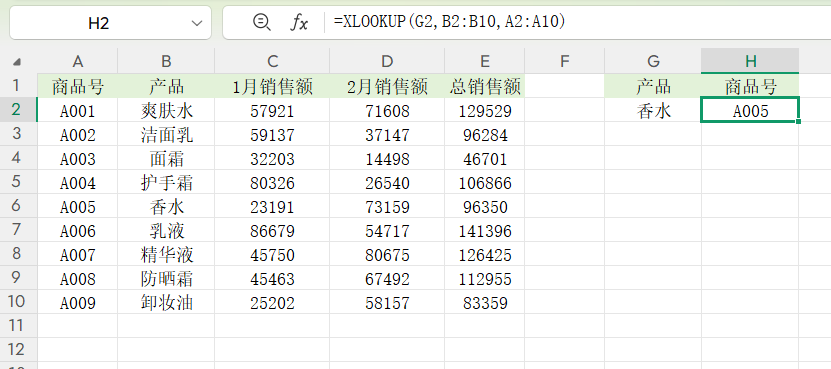
Task: Select cell A002
Action: pyautogui.click(x=77, y=134)
